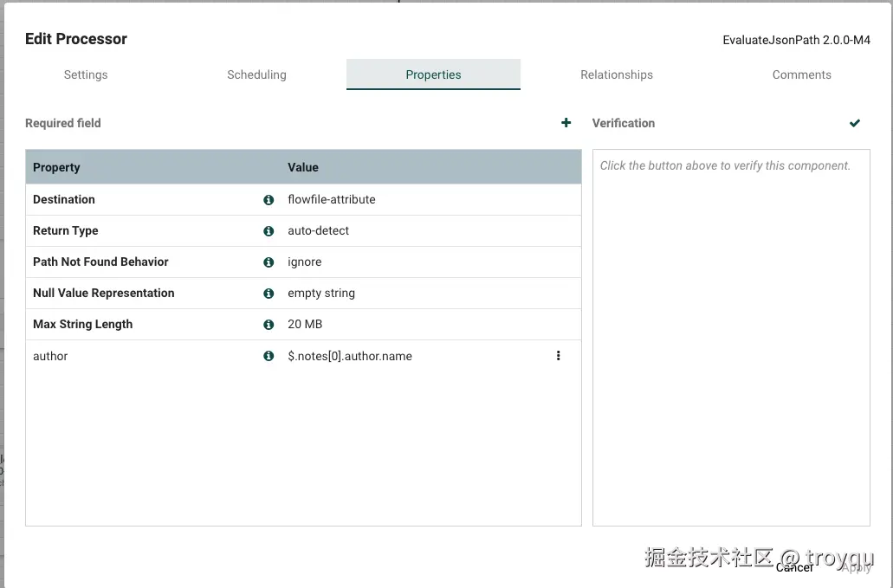The height and width of the screenshot is (588, 893).
Task: Click the Cancel button
Action: point(794,567)
